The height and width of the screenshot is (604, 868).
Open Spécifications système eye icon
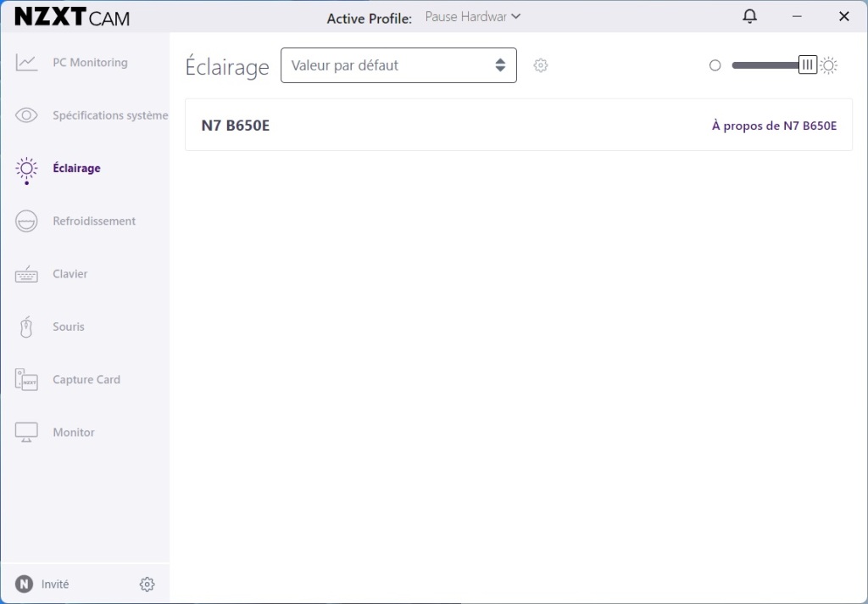[x=26, y=115]
